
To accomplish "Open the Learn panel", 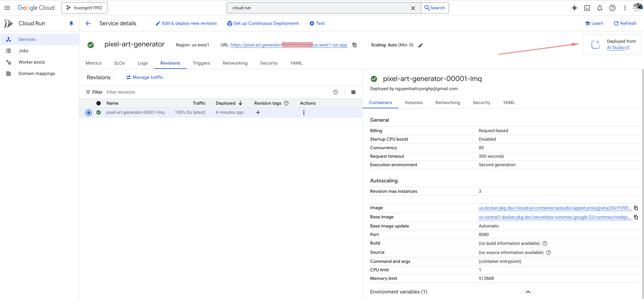I will 594,23.
